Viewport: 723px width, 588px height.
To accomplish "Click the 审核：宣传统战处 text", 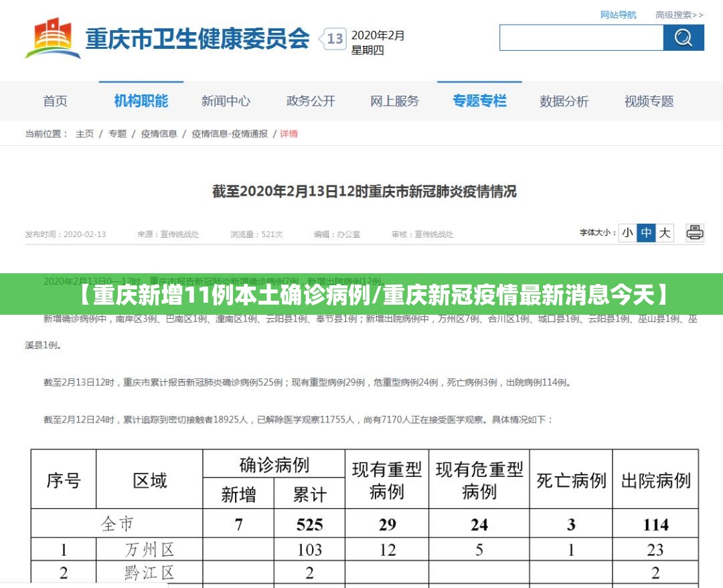I will click(422, 234).
